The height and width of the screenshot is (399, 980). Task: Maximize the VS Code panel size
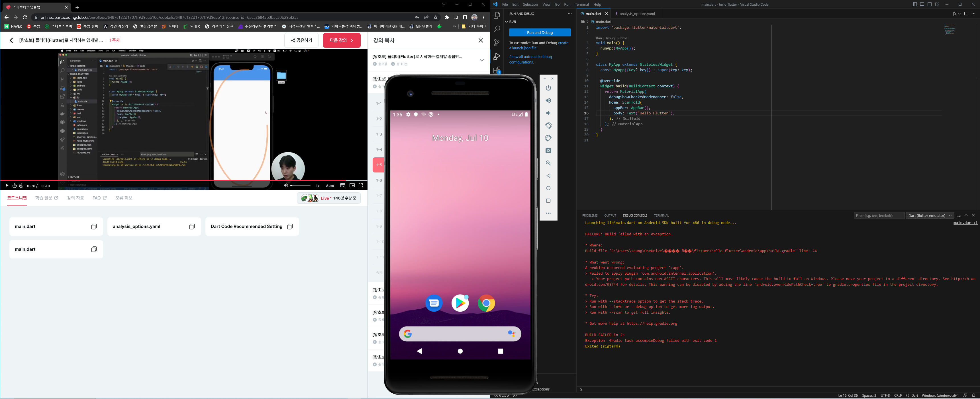pos(966,215)
